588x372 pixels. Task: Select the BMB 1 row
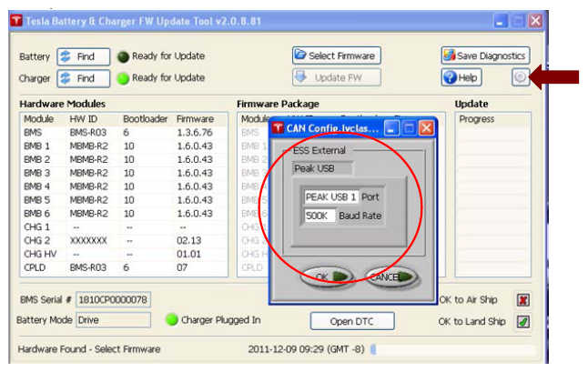pos(124,146)
